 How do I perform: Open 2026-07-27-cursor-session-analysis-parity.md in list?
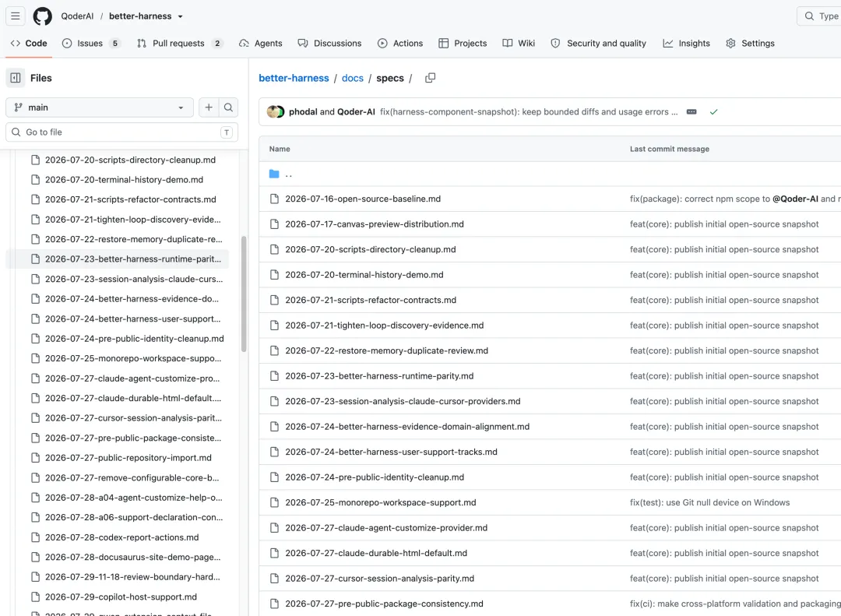pos(380,578)
